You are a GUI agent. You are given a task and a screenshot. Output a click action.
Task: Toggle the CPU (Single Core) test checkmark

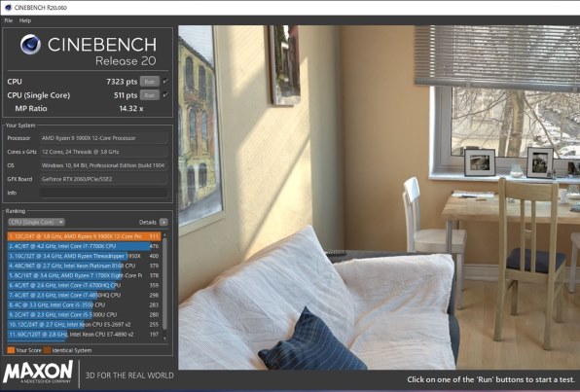[165, 95]
